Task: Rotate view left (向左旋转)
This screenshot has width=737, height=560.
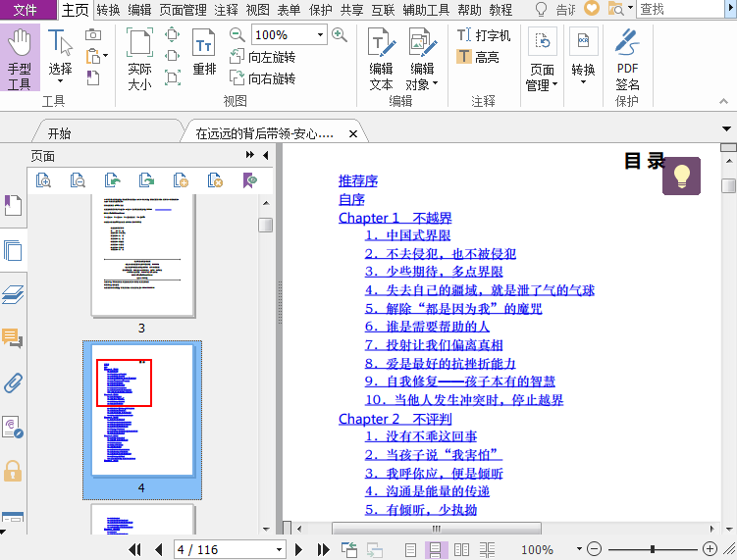Action: coord(263,57)
